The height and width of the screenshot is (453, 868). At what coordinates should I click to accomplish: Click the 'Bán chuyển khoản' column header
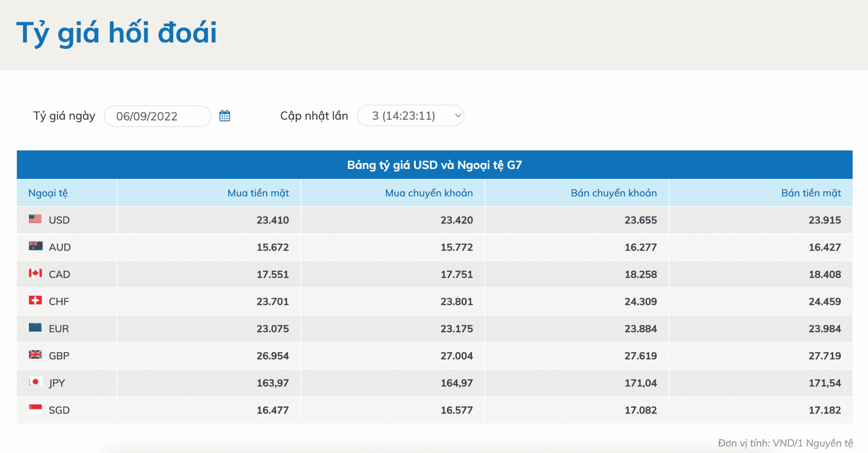[x=614, y=193]
